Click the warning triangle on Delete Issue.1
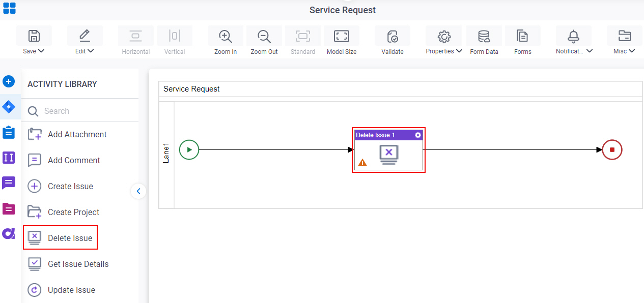Image resolution: width=644 pixels, height=303 pixels. [x=362, y=163]
